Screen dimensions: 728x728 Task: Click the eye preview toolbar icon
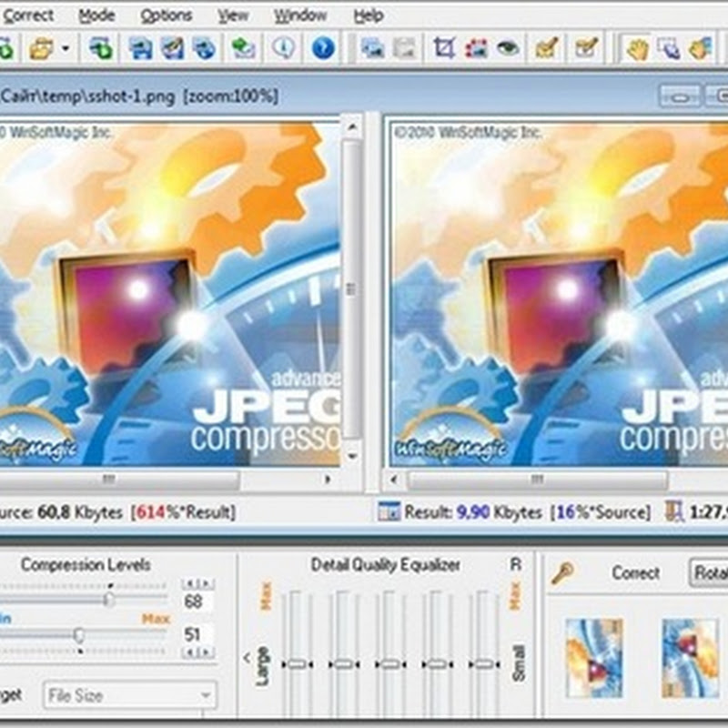(509, 48)
